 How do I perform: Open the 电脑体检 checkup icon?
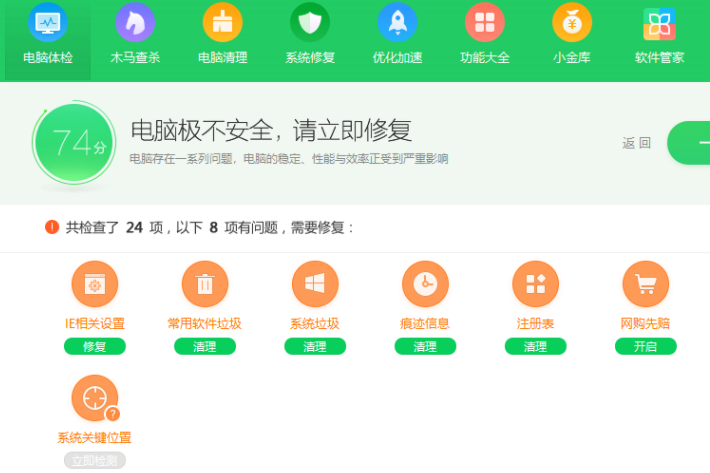tap(48, 22)
